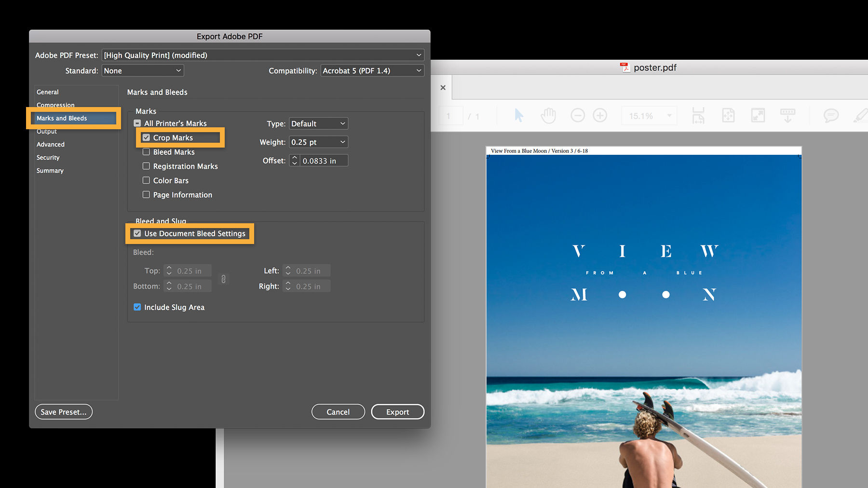The height and width of the screenshot is (488, 868).
Task: Switch to the Output section
Action: (x=47, y=131)
